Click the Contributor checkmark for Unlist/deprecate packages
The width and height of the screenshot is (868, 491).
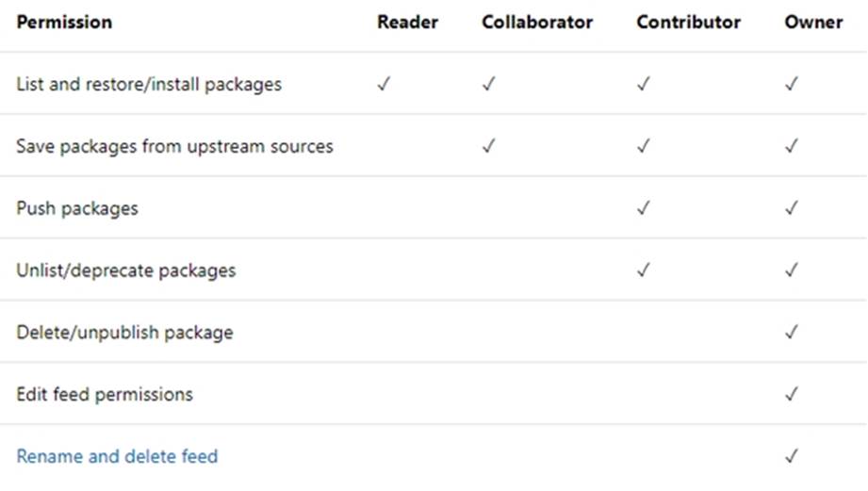point(644,270)
